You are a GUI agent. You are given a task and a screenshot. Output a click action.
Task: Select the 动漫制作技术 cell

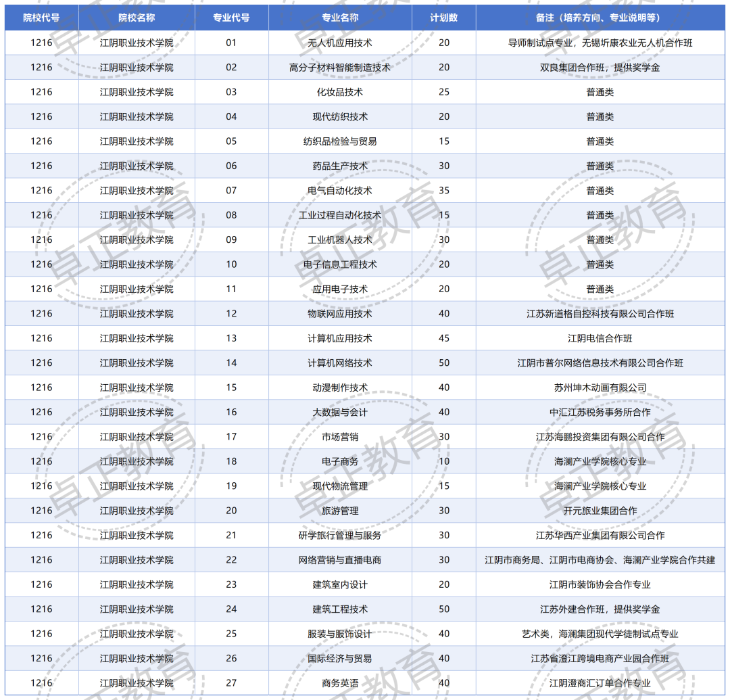(x=340, y=388)
